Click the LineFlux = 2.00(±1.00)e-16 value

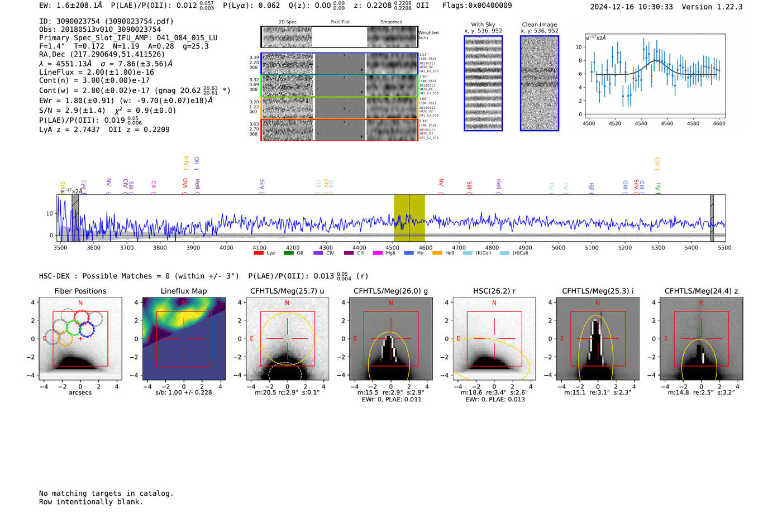point(97,73)
